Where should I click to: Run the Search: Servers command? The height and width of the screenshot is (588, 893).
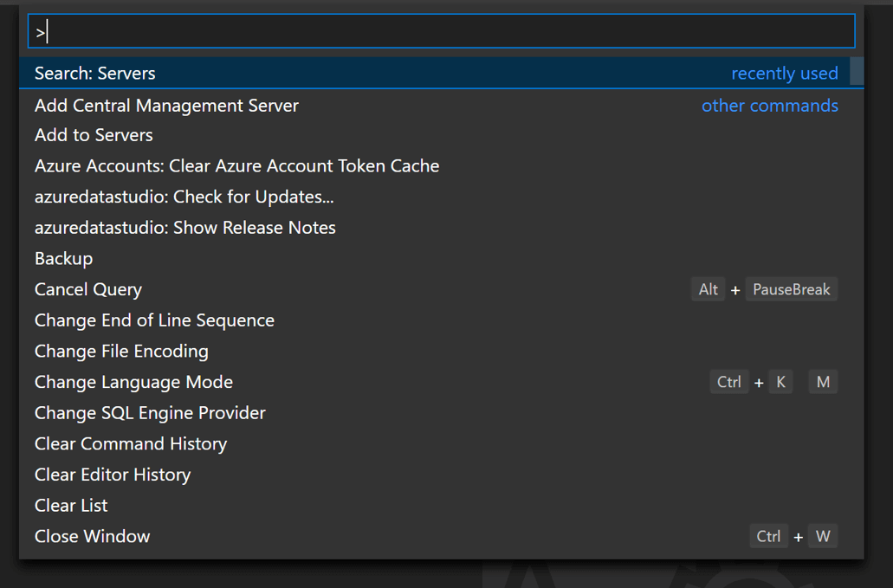(442, 73)
